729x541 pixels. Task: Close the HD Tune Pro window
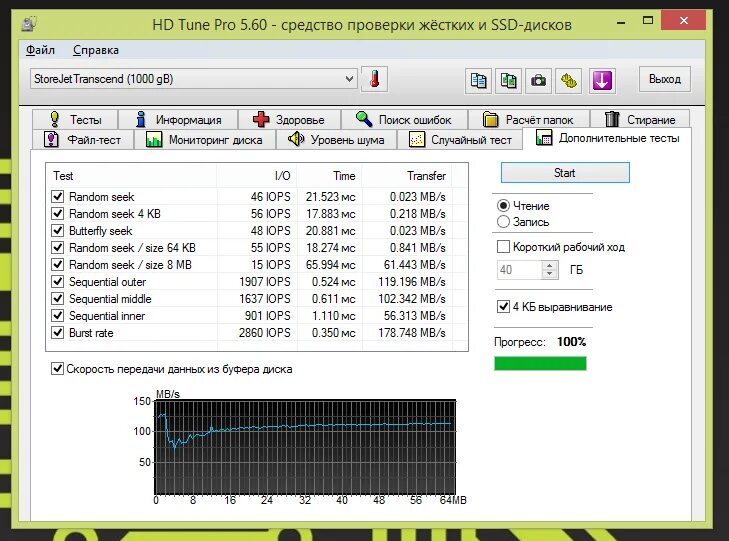683,20
